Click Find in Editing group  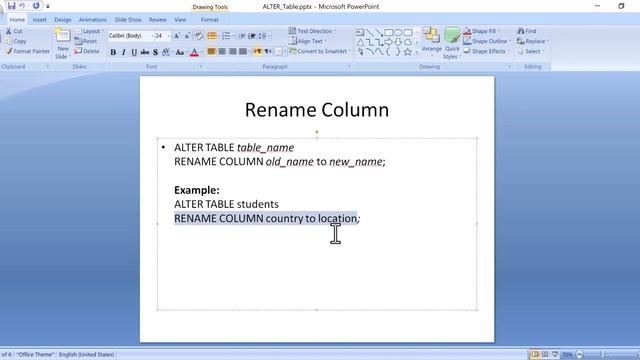tap(527, 31)
